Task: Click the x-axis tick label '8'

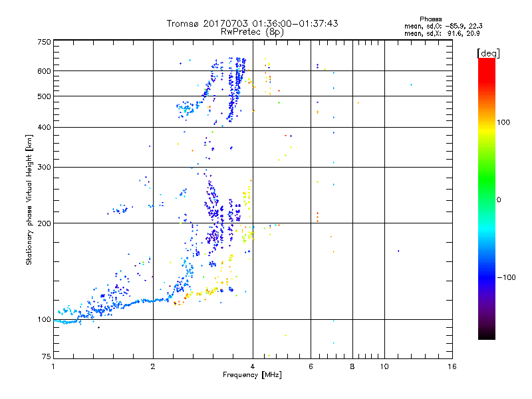Action: coord(352,366)
